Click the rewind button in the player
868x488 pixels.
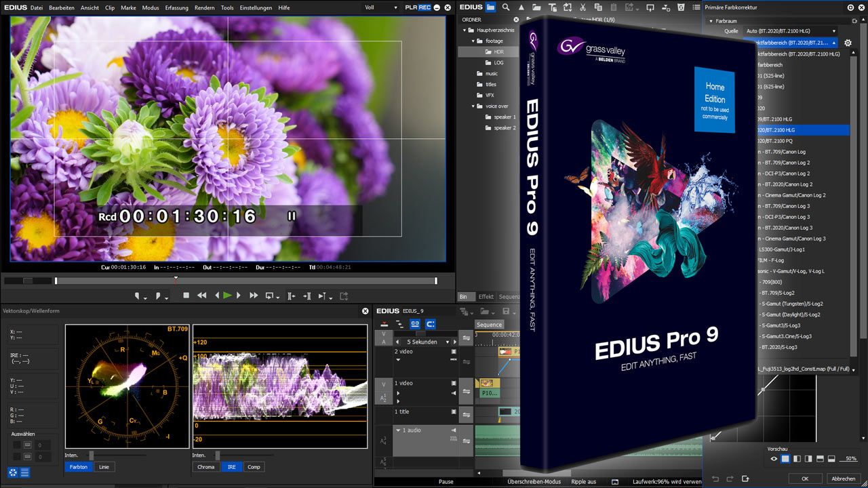pyautogui.click(x=201, y=296)
